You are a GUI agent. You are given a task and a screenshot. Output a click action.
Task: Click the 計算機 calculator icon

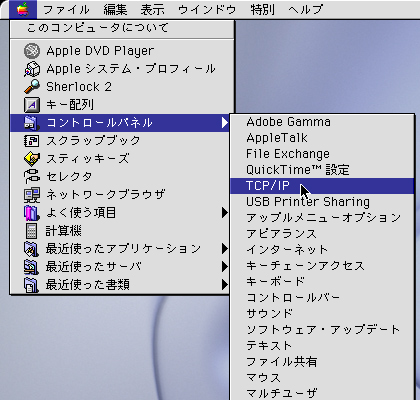point(32,231)
